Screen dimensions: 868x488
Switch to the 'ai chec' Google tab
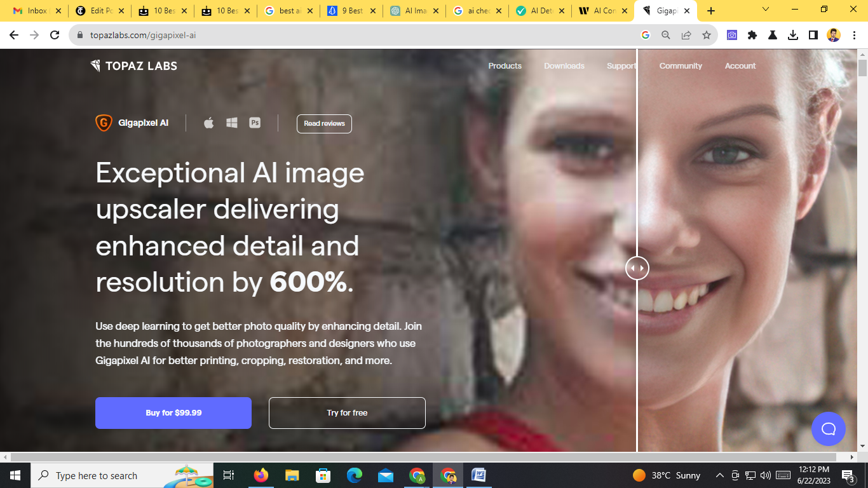pyautogui.click(x=478, y=11)
